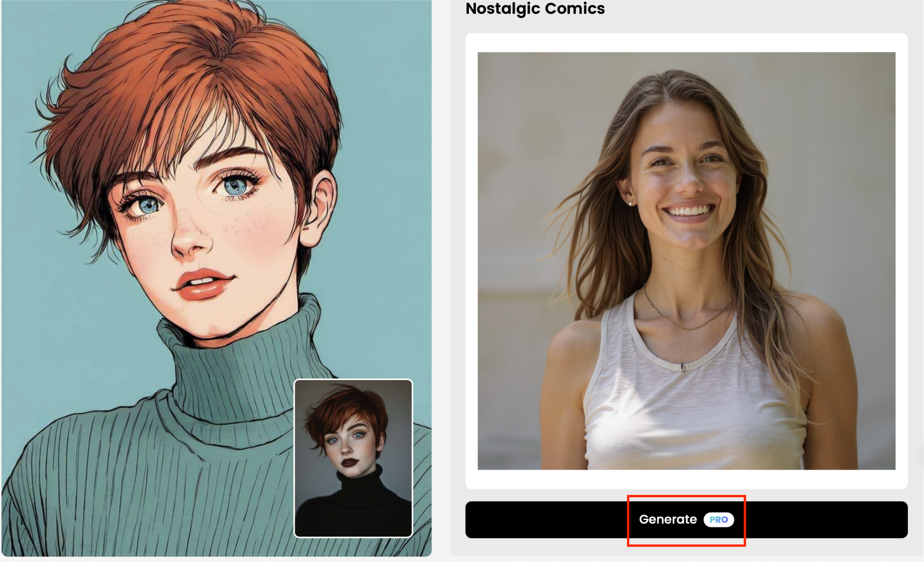This screenshot has width=924, height=562.
Task: Click the Nostalgic Comics heading
Action: coord(535,8)
